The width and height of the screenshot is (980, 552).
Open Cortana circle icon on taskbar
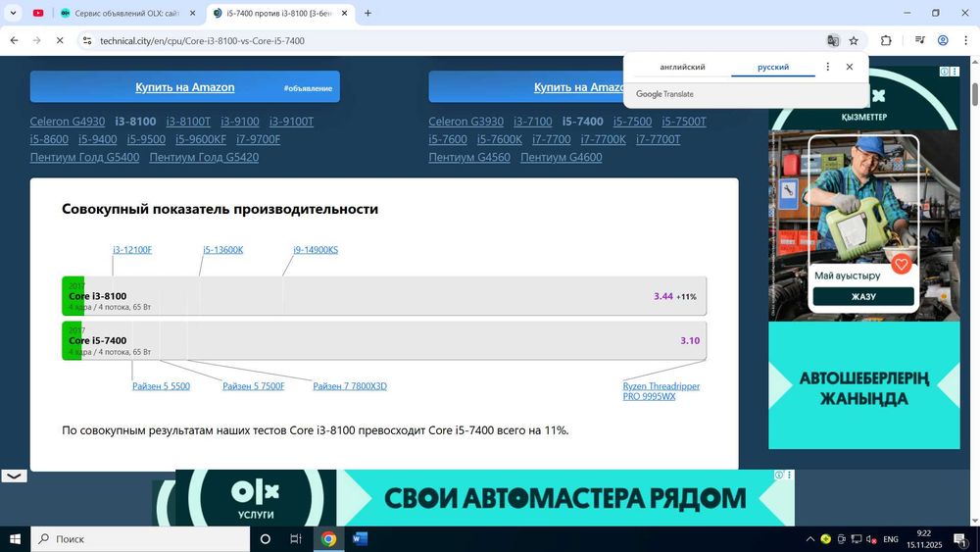(265, 539)
